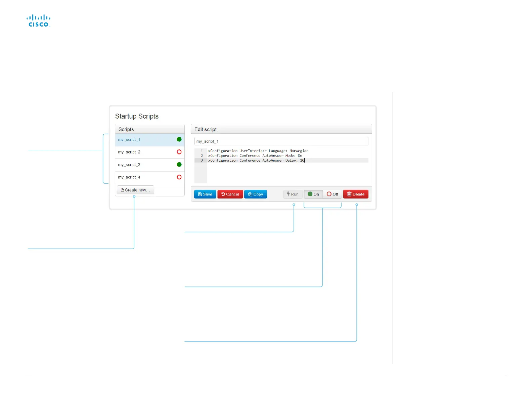The height and width of the screenshot is (400, 532).
Task: Select my_script_3 in the Scripts list
Action: [149, 165]
